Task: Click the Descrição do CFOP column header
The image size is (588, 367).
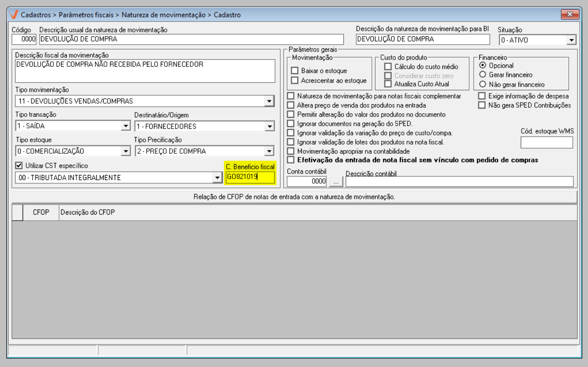Action: tap(88, 212)
